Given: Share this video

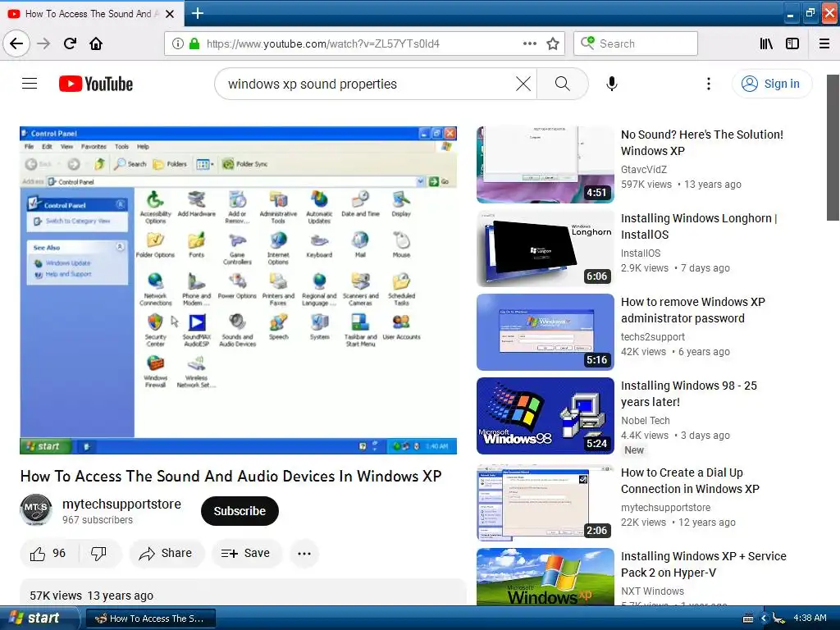Looking at the screenshot, I should tap(166, 554).
